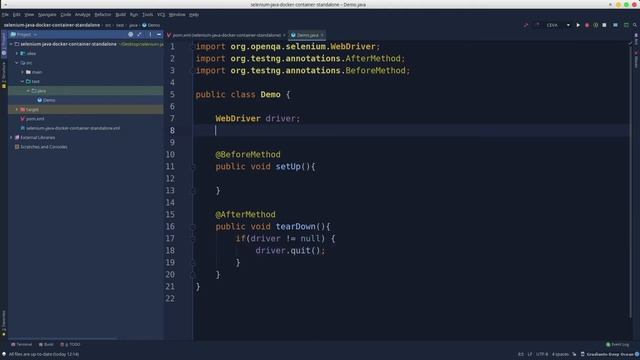640x360 pixels.
Task: Click the Run play button
Action: coord(578,25)
